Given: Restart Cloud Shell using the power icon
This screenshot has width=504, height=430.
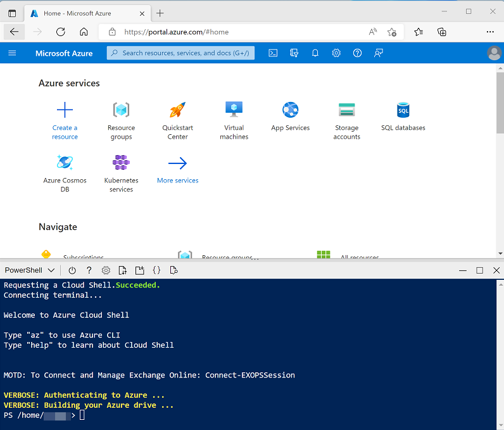Looking at the screenshot, I should (x=72, y=270).
